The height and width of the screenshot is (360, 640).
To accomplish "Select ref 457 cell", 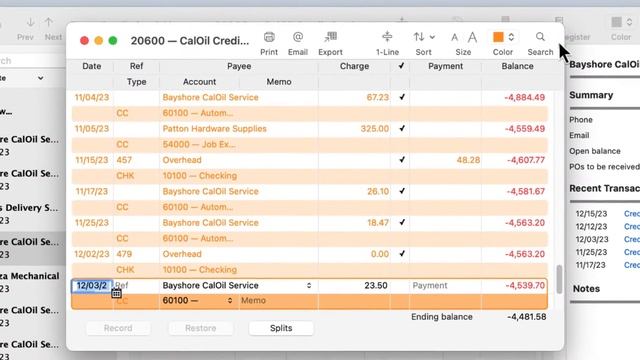I will point(124,160).
